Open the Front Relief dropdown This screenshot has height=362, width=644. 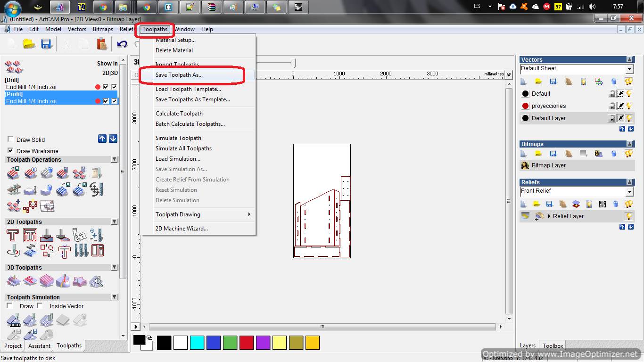click(629, 192)
